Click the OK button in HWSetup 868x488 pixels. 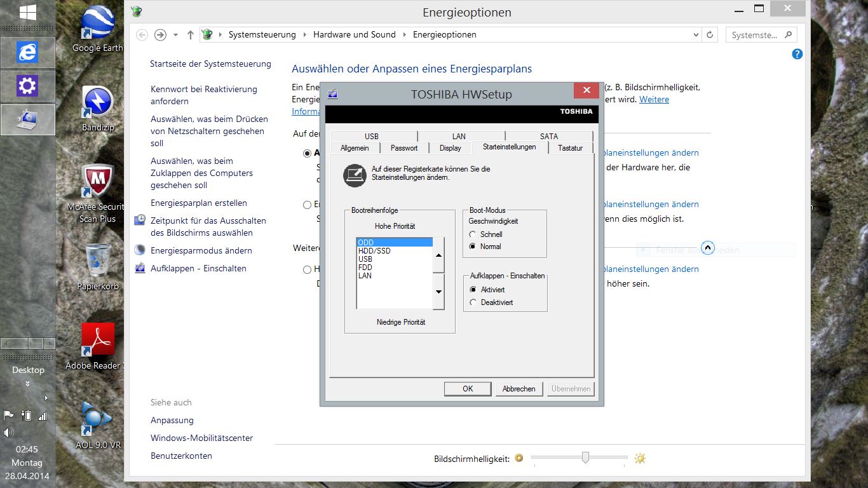[x=468, y=389]
